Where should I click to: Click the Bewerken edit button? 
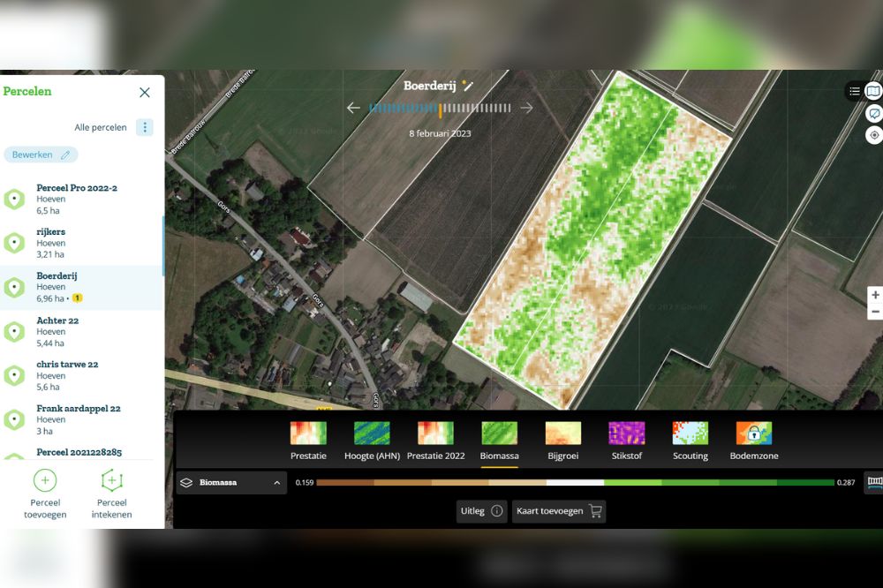coord(41,155)
